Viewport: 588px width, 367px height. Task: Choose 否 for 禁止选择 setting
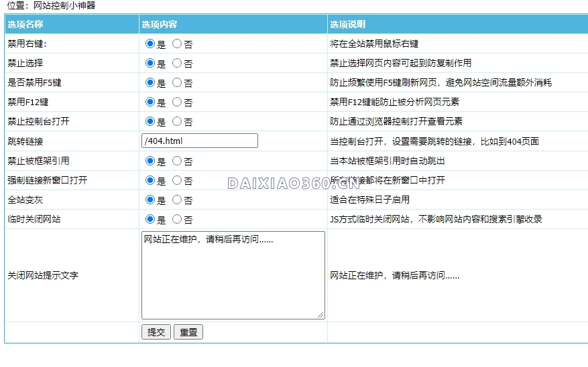177,63
